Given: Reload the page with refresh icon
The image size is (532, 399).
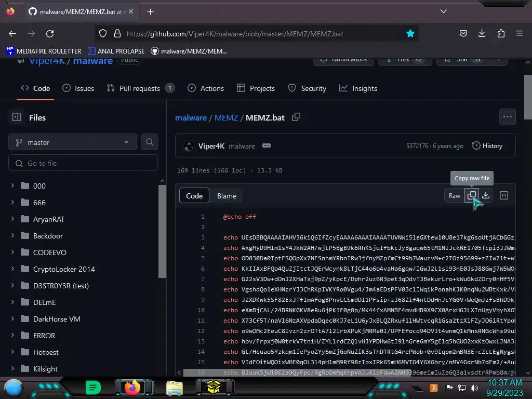Looking at the screenshot, I should point(50,34).
